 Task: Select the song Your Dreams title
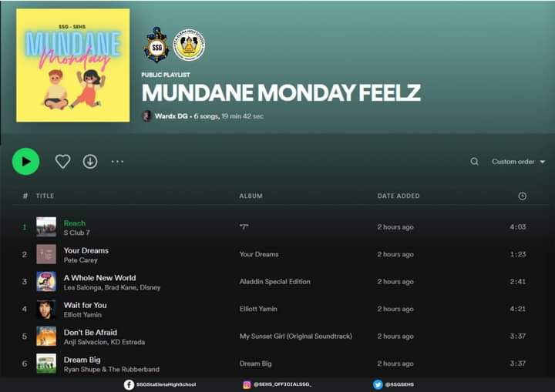point(86,250)
